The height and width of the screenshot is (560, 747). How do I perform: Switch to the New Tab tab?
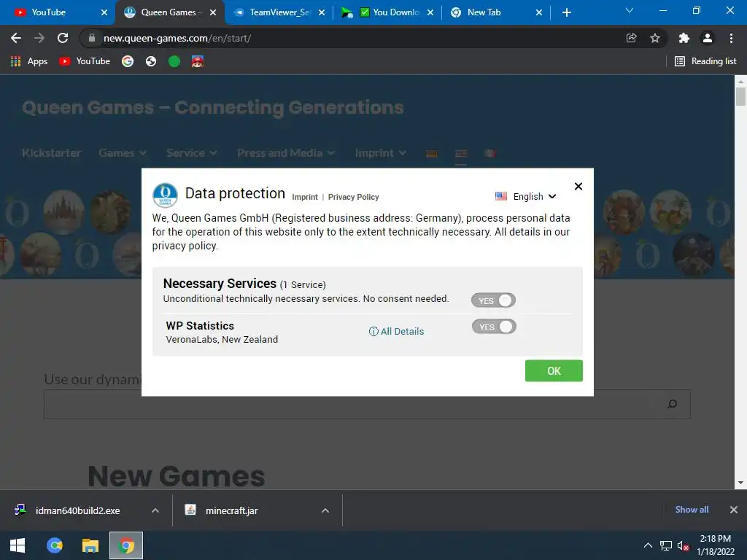pyautogui.click(x=495, y=12)
